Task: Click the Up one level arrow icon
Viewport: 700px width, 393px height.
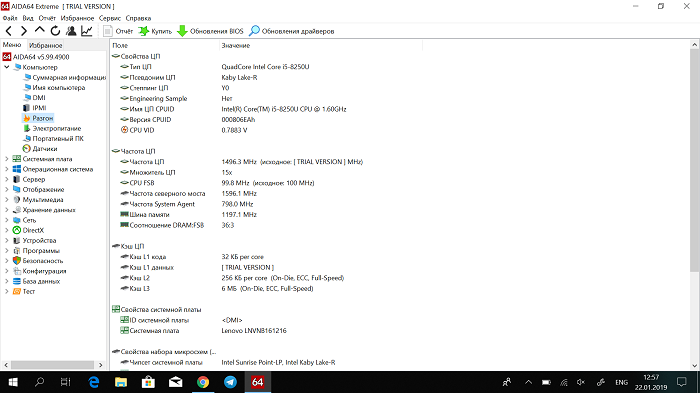Action: point(40,30)
